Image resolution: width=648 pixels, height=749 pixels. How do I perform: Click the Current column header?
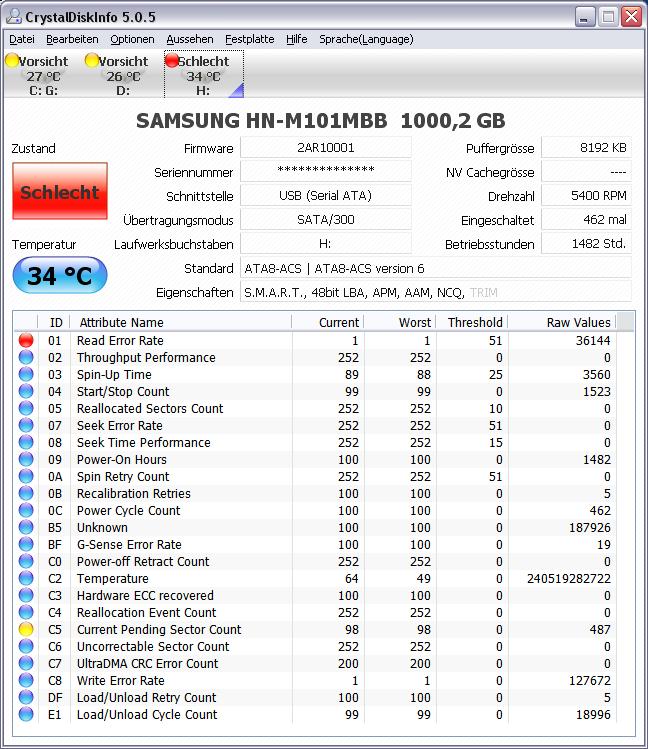pos(328,322)
